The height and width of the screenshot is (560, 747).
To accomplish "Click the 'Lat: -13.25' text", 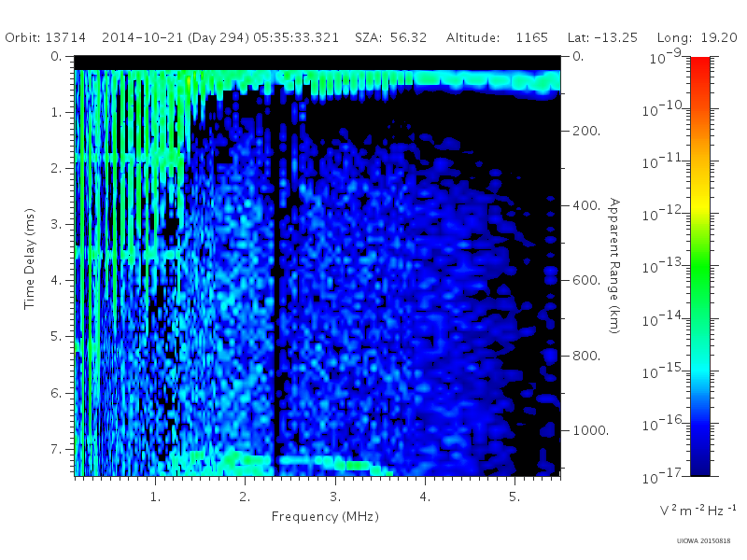I will [602, 37].
